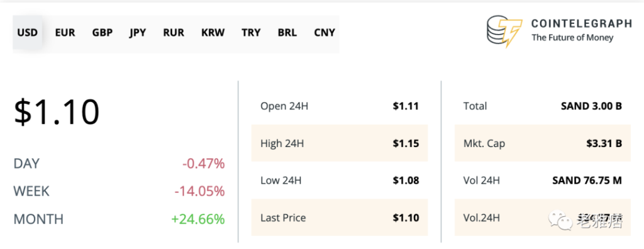Click the High 24H row

[340, 143]
